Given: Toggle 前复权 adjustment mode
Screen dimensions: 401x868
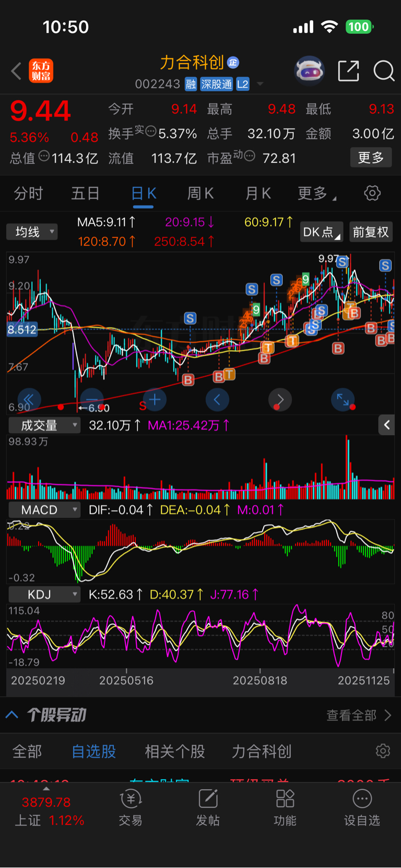Looking at the screenshot, I should pyautogui.click(x=370, y=232).
